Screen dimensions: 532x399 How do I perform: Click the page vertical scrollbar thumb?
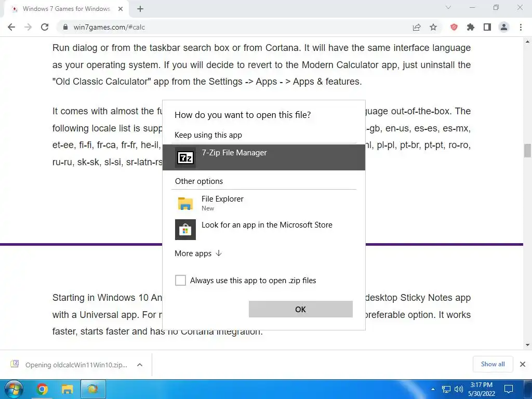(527, 151)
